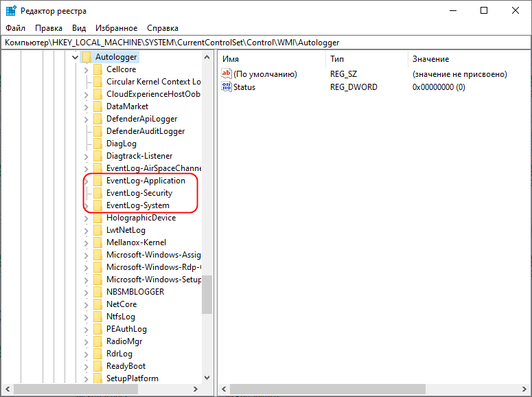
Task: Click the EventLog-Security folder icon
Action: pos(97,193)
